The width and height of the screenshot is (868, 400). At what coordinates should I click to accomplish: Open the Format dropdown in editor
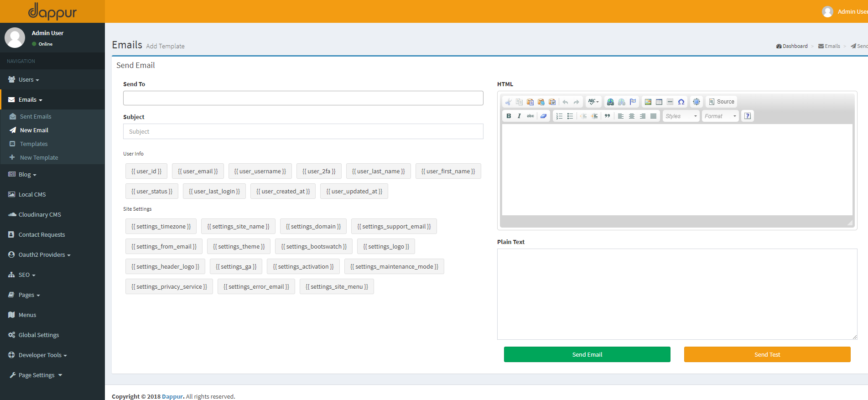720,116
